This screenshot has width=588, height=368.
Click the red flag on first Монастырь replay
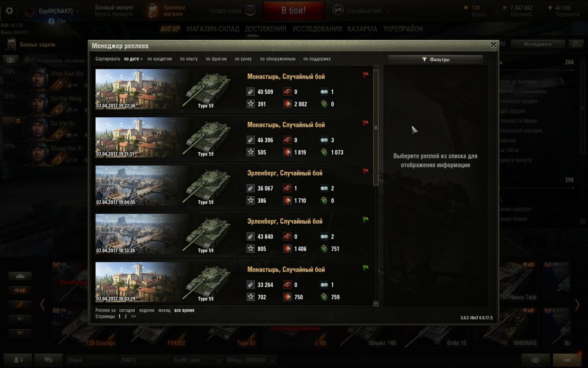[365, 75]
